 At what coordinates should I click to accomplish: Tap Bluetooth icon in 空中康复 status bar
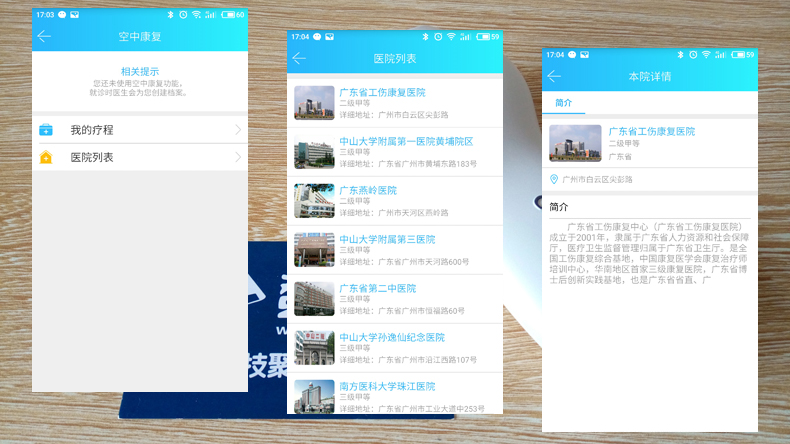[x=170, y=15]
